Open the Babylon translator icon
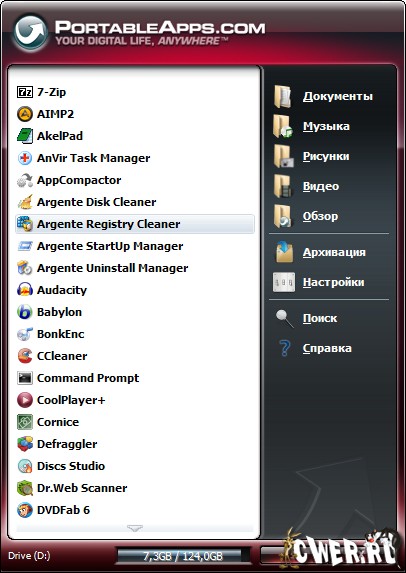The width and height of the screenshot is (406, 573). click(x=25, y=312)
